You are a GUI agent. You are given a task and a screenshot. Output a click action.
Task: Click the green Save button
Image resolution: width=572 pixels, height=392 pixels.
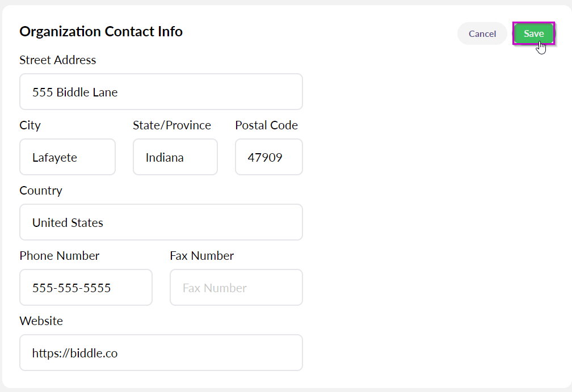point(533,33)
